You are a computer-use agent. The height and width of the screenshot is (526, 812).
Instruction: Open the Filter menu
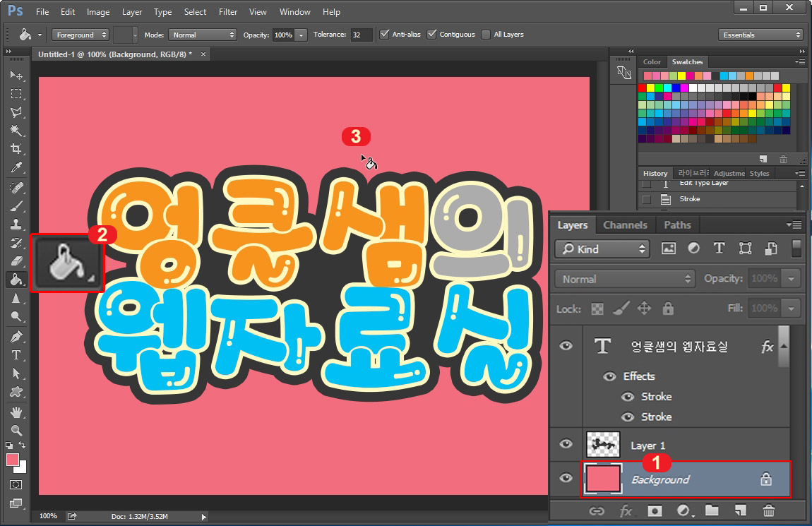click(228, 11)
